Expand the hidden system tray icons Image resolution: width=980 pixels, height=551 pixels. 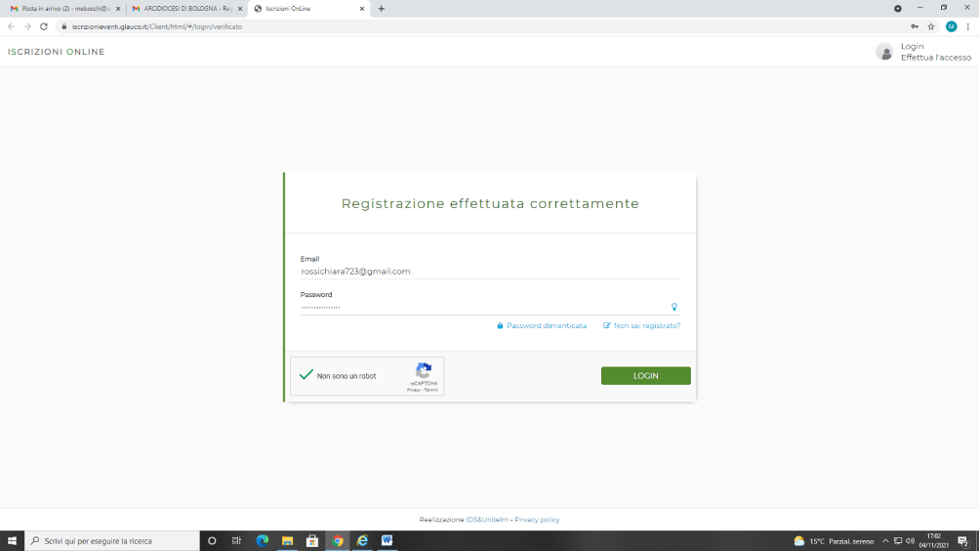coord(884,540)
